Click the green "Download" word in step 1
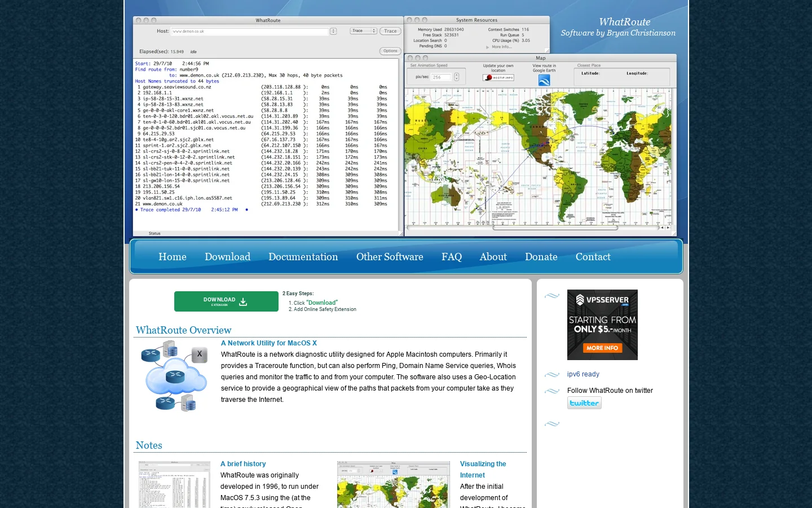The width and height of the screenshot is (812, 508). (322, 303)
